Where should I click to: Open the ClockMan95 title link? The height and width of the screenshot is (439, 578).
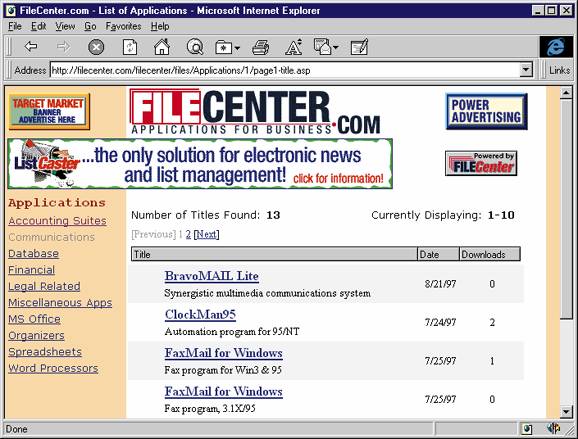200,314
